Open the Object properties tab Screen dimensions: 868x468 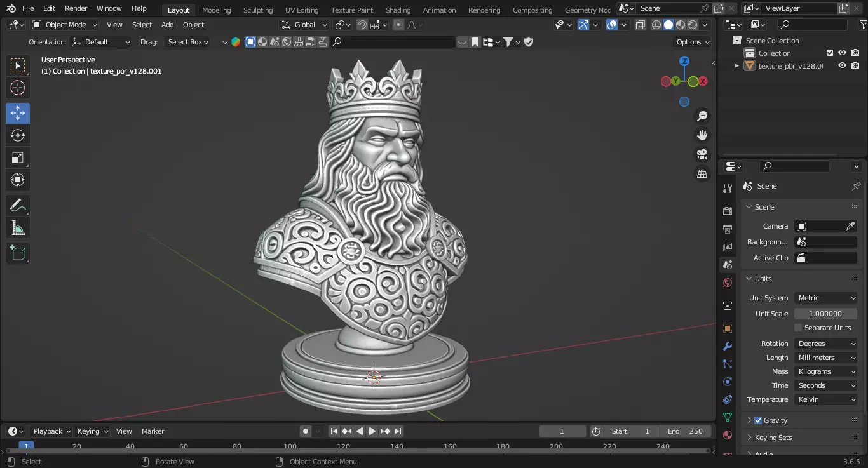(x=728, y=328)
